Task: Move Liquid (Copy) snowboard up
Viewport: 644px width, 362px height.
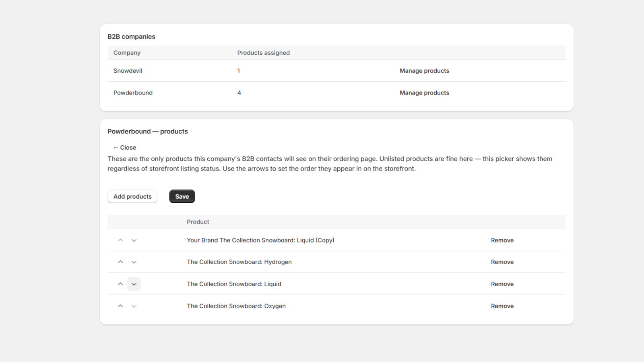Action: point(120,240)
